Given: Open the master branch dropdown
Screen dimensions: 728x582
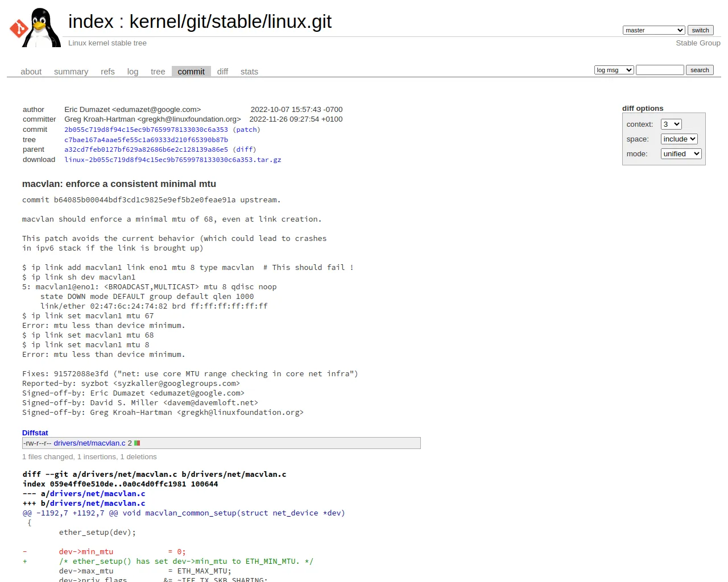Looking at the screenshot, I should coord(653,30).
